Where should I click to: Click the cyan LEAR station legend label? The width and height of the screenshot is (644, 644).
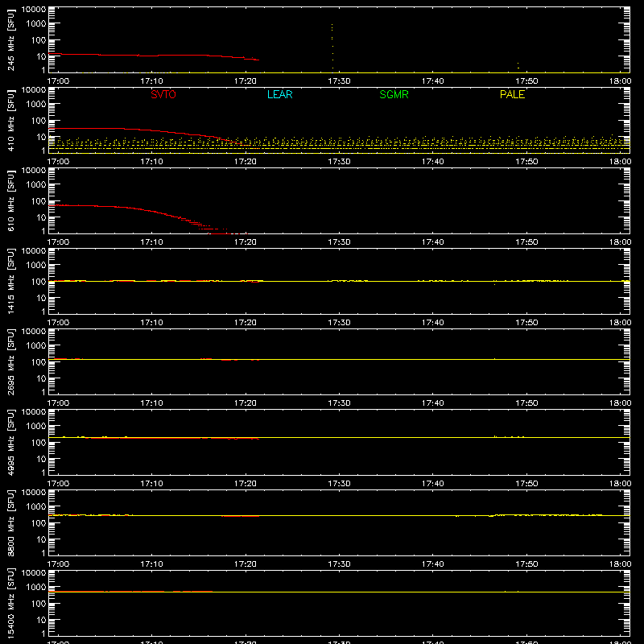279,94
